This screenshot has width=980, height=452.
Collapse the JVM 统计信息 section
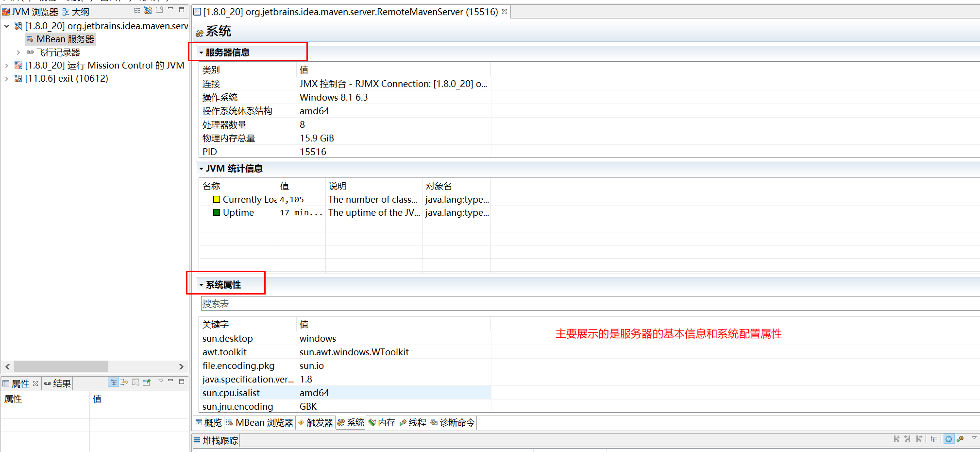201,169
